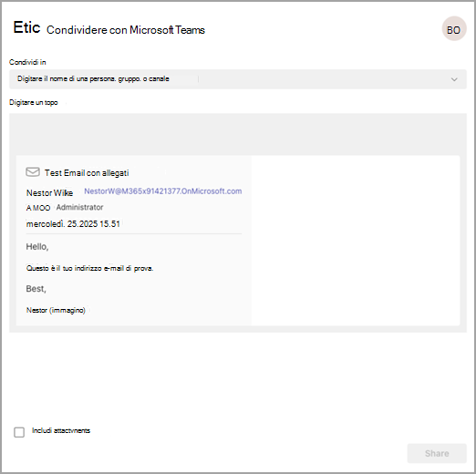
Task: Click the Condividi in label
Action: (x=27, y=62)
